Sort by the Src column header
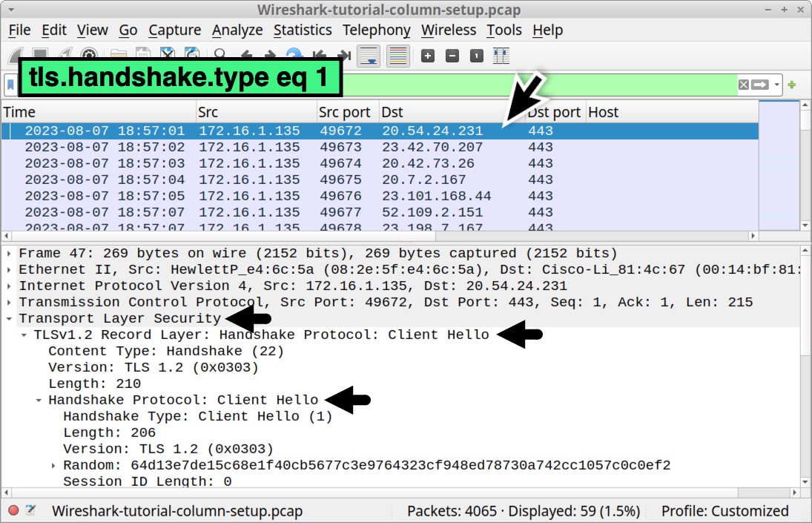 257,112
